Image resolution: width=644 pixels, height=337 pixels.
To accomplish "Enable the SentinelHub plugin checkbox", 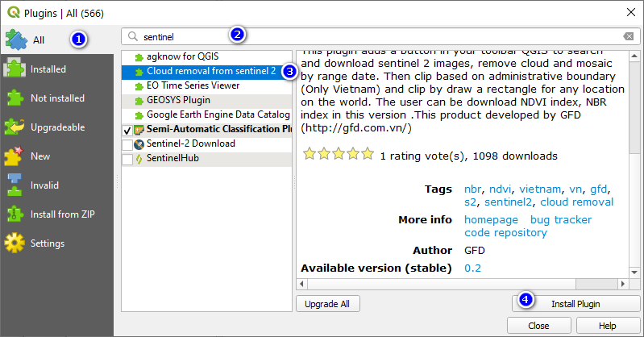I will point(127,159).
